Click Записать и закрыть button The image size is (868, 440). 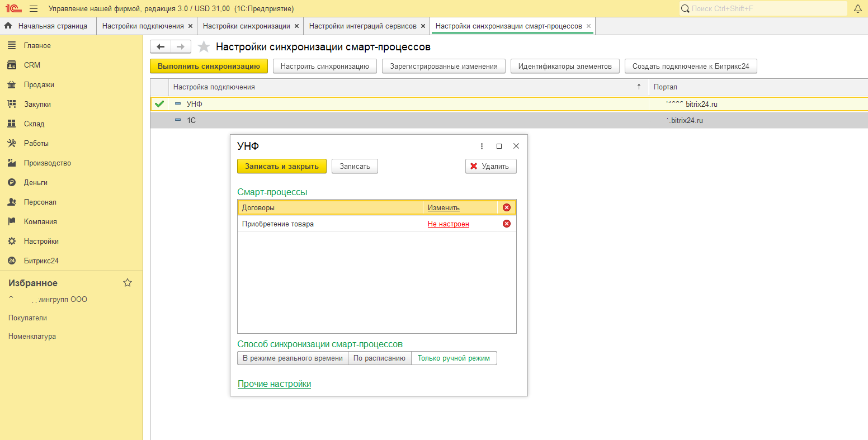(x=281, y=166)
